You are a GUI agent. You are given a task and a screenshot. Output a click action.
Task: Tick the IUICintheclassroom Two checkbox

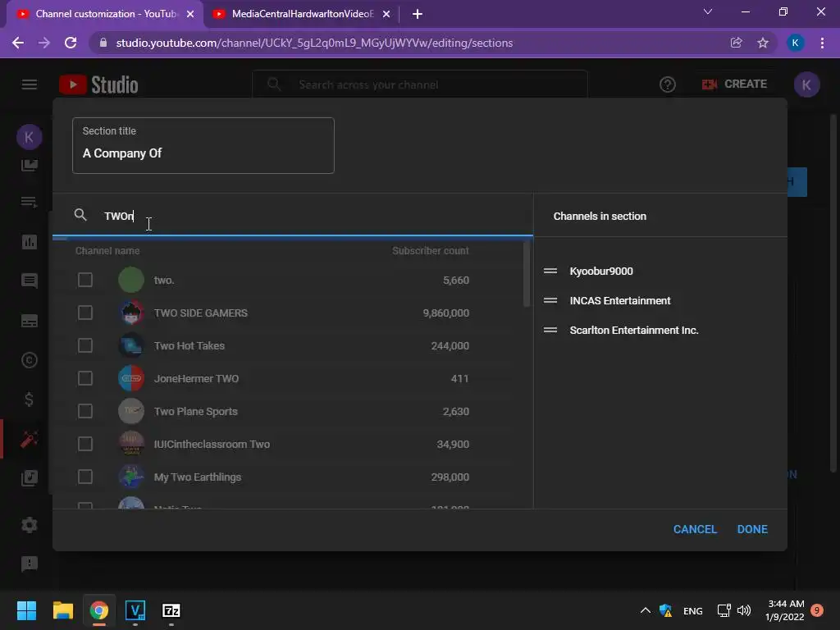(85, 444)
